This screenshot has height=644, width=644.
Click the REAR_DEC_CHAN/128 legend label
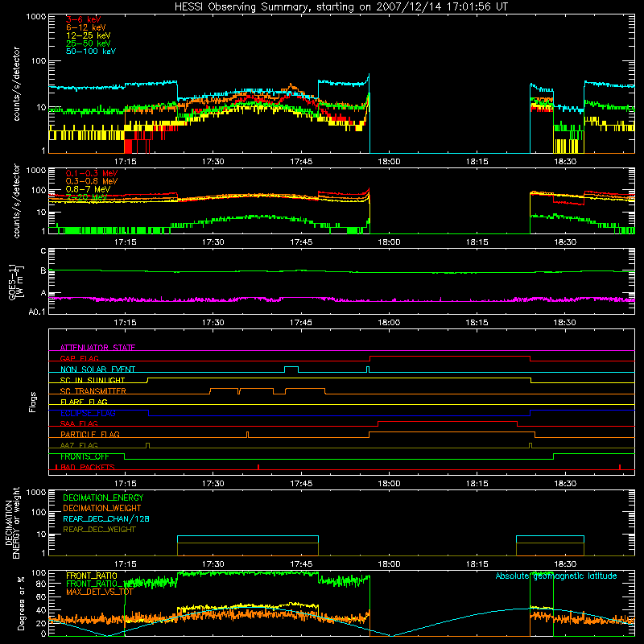click(x=106, y=518)
